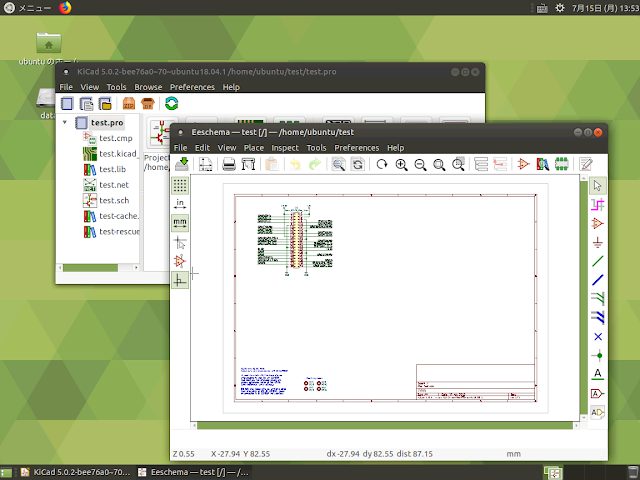
Task: Open Place menu in Eeschema
Action: (253, 148)
